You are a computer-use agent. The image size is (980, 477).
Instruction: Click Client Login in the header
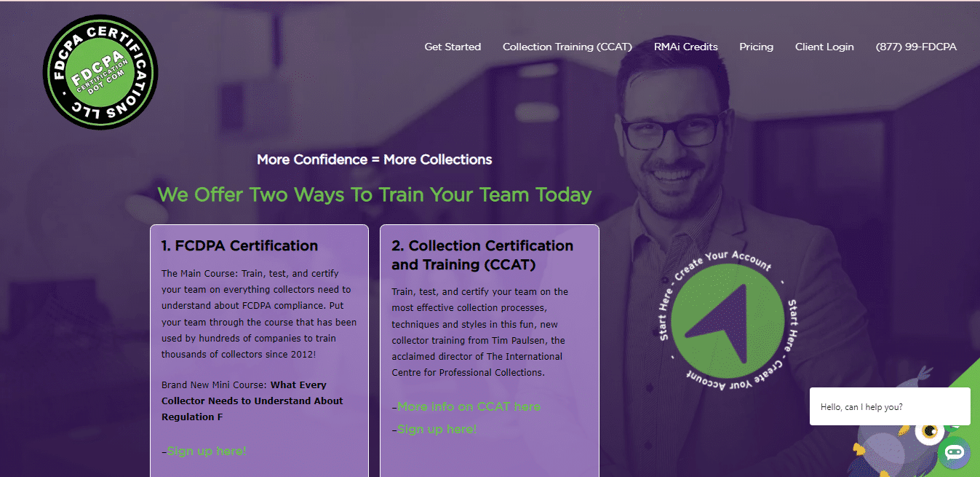(824, 47)
